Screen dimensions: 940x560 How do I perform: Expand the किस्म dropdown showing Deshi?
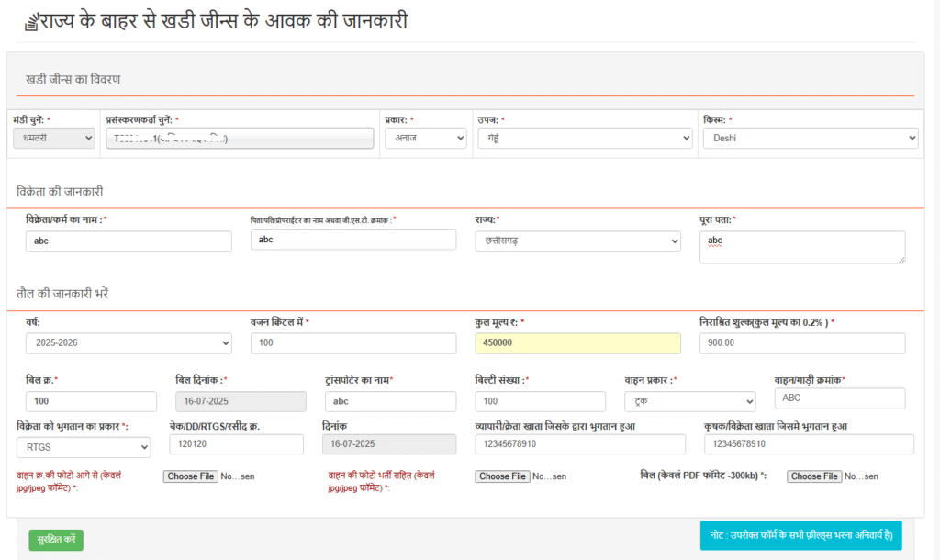811,138
